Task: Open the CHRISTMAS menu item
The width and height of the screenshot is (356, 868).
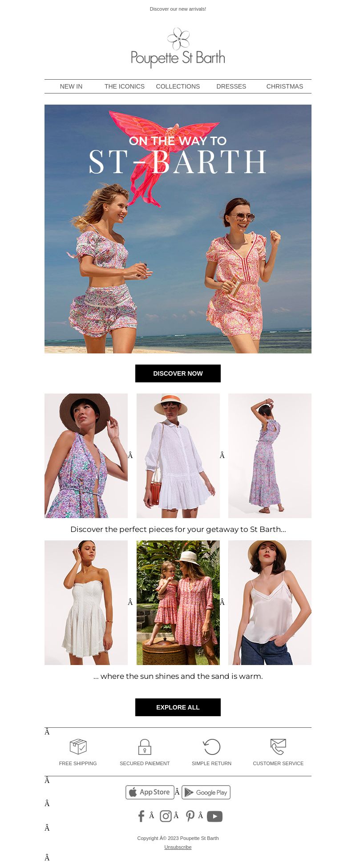Action: (x=285, y=86)
